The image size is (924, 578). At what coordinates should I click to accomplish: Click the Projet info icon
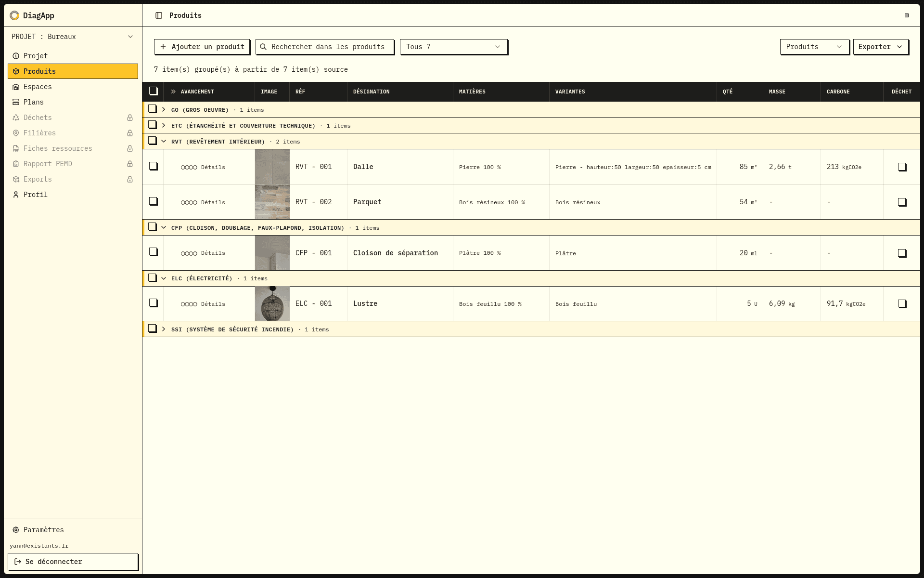(16, 56)
